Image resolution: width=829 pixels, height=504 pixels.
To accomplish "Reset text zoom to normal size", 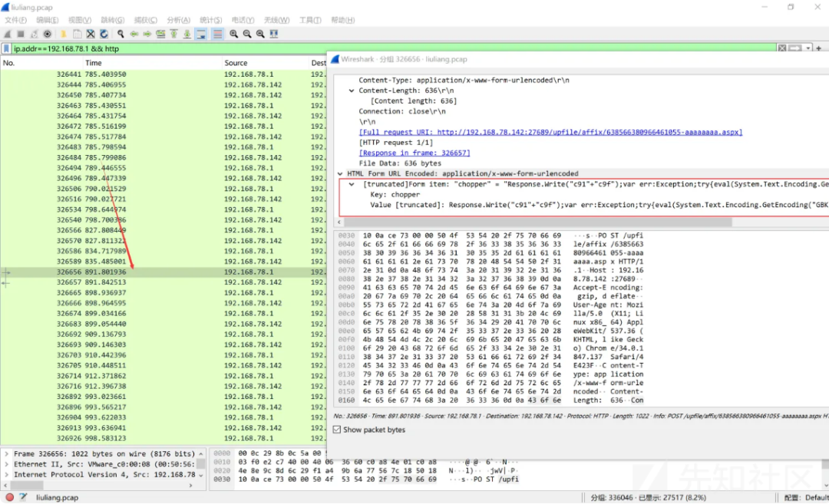I will coord(260,34).
